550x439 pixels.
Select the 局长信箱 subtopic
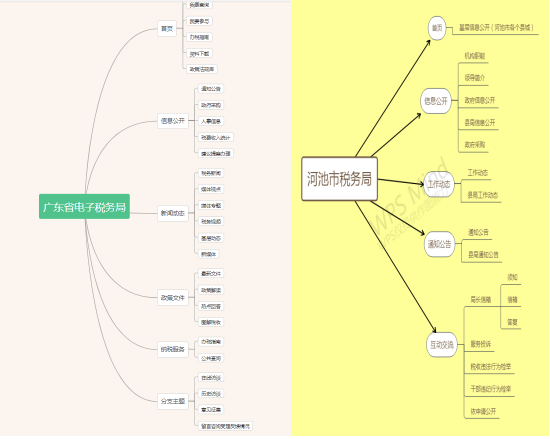pyautogui.click(x=481, y=299)
